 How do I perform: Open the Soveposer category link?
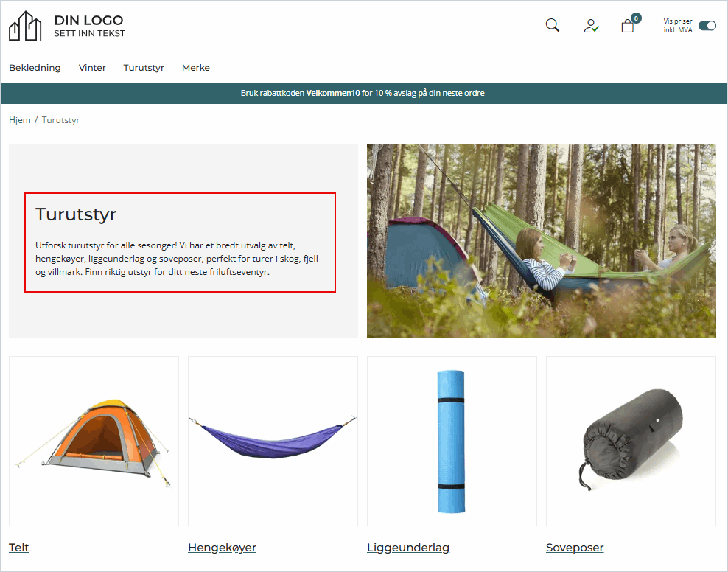pos(575,548)
